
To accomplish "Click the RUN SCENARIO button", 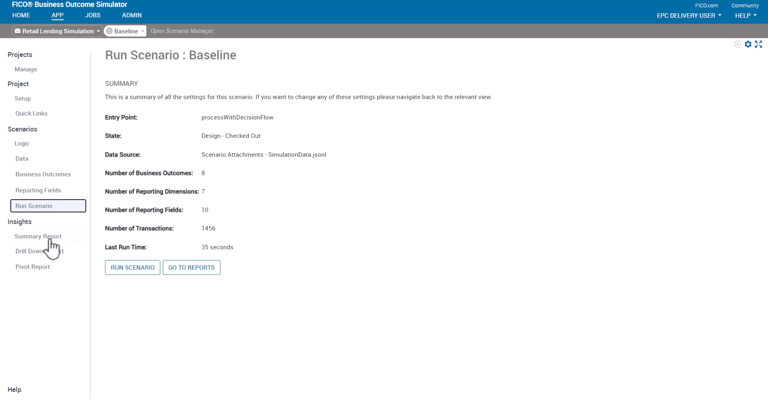I will (132, 267).
